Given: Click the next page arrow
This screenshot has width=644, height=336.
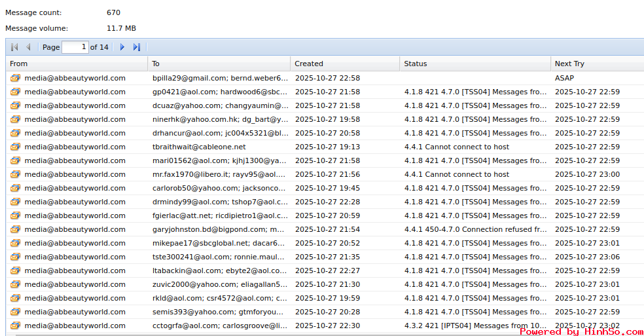Looking at the screenshot, I should click(x=122, y=47).
